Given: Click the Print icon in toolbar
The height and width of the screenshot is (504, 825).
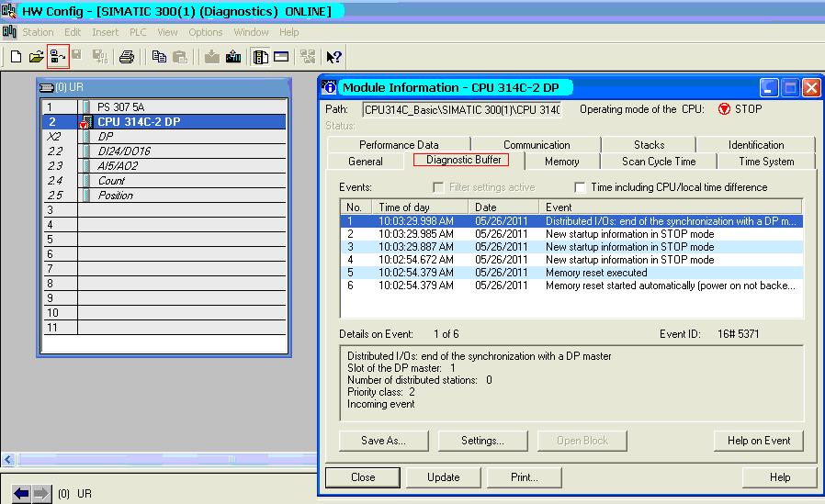Looking at the screenshot, I should (126, 57).
